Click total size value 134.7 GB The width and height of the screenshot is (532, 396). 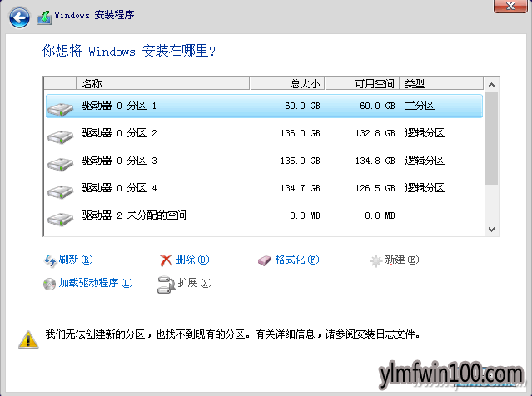301,188
